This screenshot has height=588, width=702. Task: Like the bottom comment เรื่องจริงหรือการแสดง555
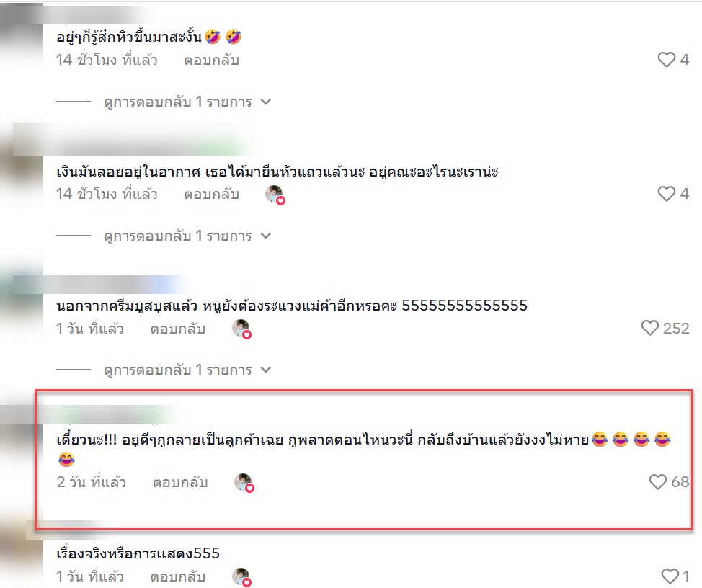point(670,576)
